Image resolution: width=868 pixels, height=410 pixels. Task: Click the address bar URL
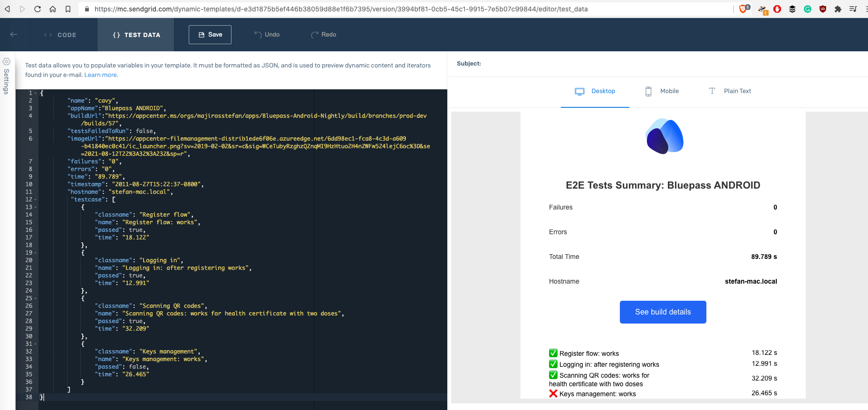[x=341, y=9]
